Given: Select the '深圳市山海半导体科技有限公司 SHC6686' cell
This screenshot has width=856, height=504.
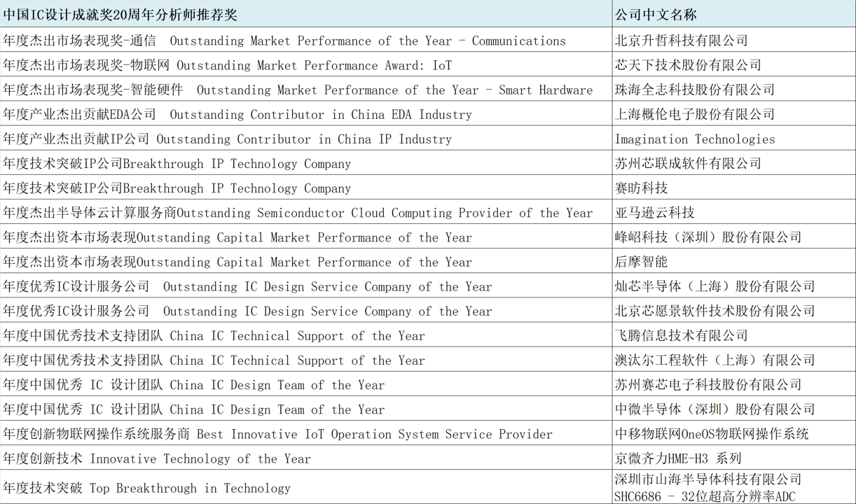Looking at the screenshot, I should [733, 487].
